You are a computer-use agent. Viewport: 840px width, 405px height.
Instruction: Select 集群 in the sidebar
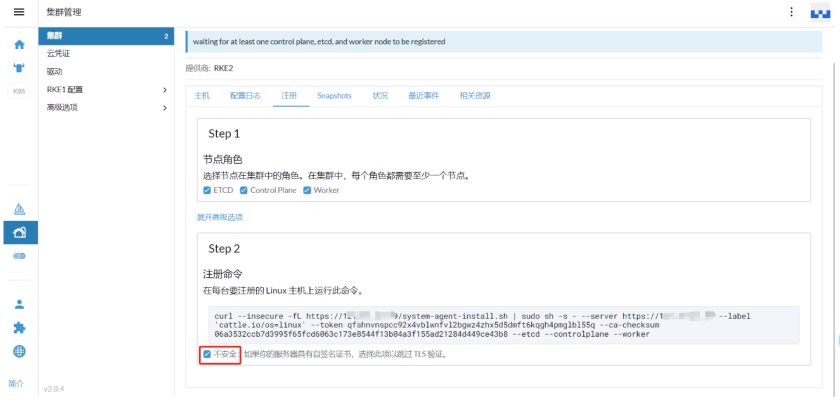coord(107,36)
